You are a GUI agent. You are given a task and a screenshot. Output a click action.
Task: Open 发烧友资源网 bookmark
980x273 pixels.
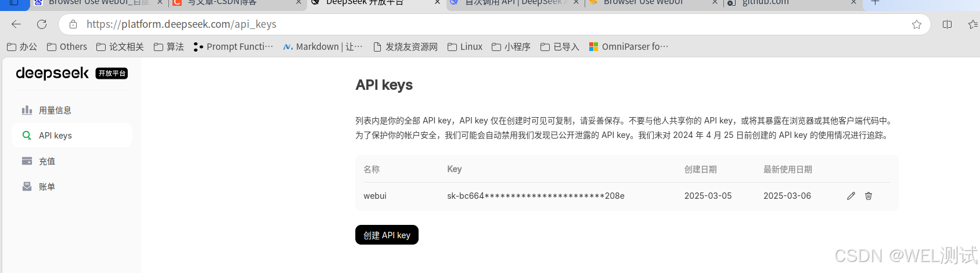(x=405, y=47)
